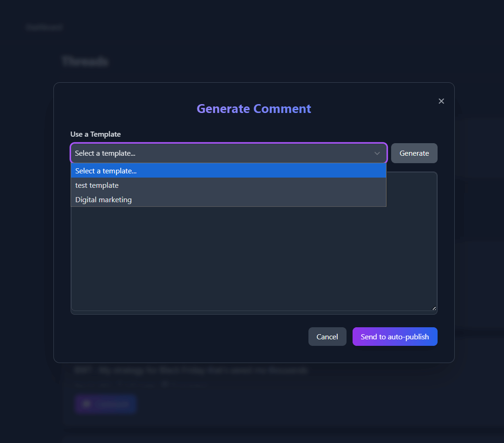The width and height of the screenshot is (504, 443).
Task: Click the 'Generate Comment' dialog heading
Action: pyautogui.click(x=254, y=109)
